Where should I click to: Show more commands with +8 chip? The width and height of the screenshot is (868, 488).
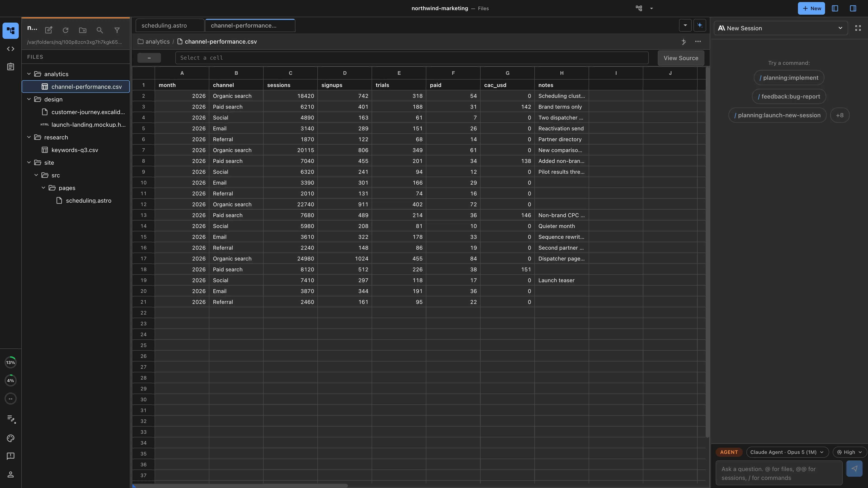point(840,115)
